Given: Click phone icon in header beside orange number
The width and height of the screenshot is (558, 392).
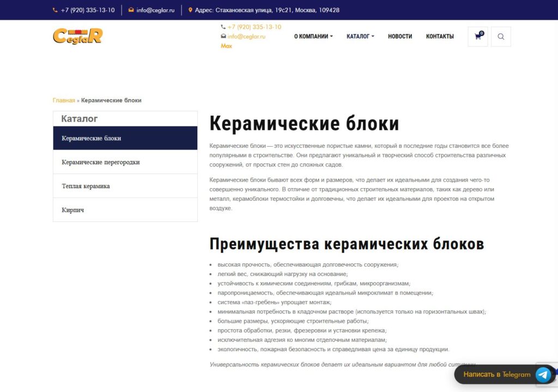Looking at the screenshot, I should [223, 27].
